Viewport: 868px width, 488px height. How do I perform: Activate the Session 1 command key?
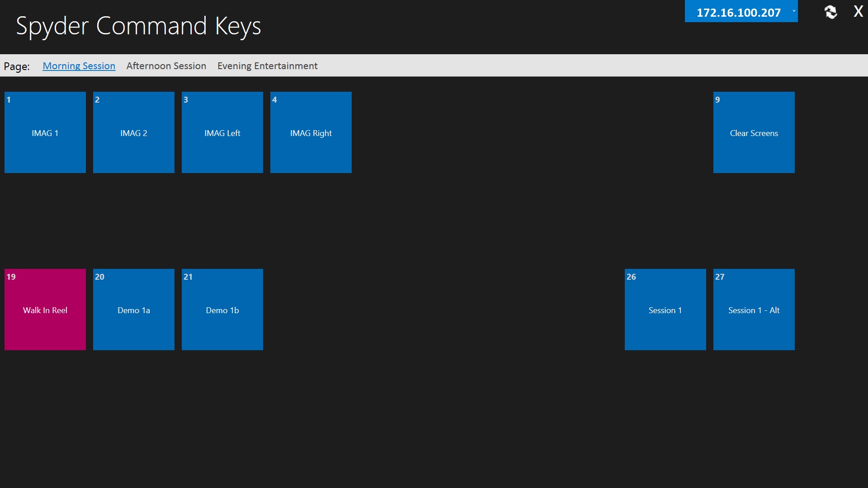pos(665,310)
